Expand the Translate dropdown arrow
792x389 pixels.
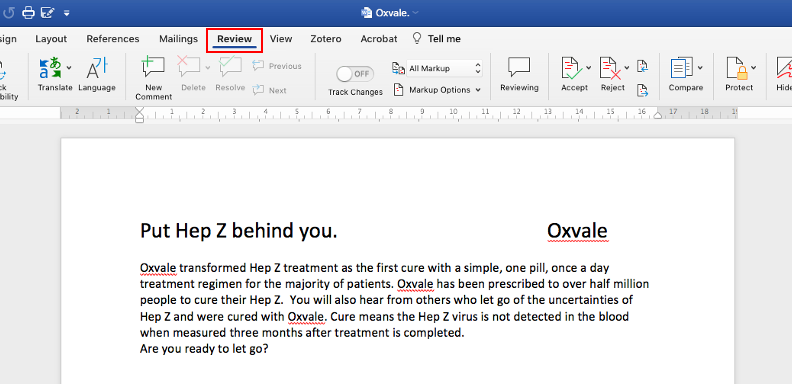69,67
